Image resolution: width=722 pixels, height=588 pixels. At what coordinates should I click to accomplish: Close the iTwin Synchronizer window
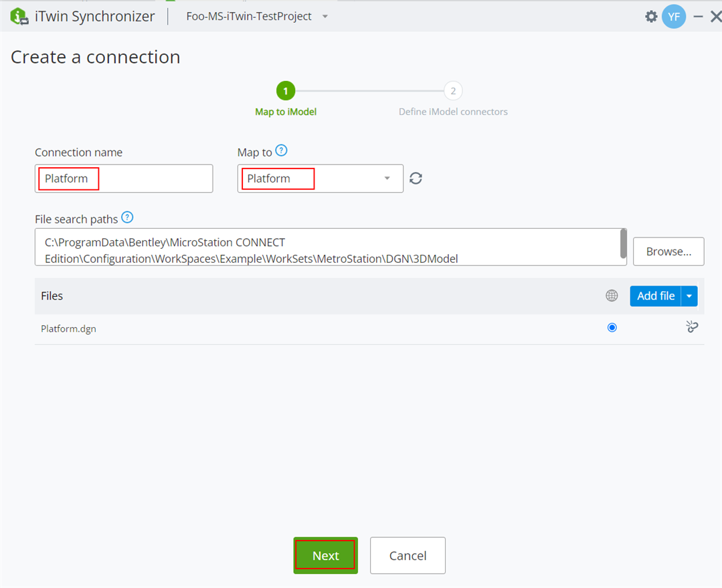pyautogui.click(x=716, y=17)
